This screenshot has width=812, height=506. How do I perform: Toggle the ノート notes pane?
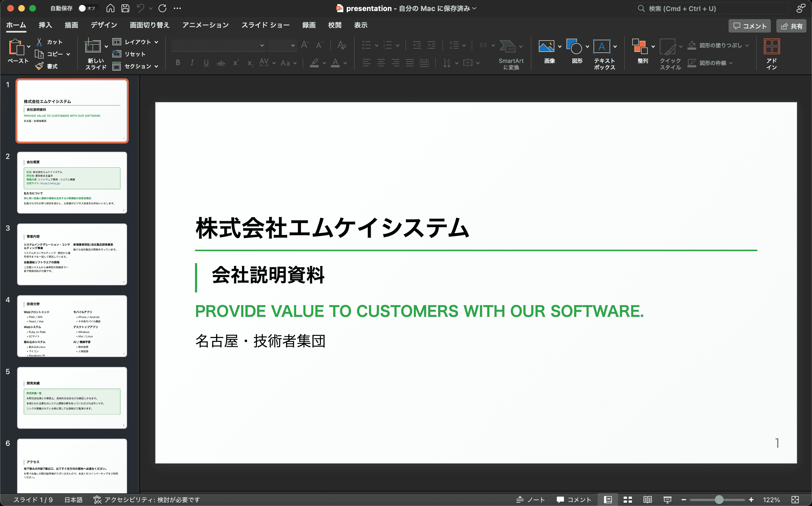click(531, 500)
